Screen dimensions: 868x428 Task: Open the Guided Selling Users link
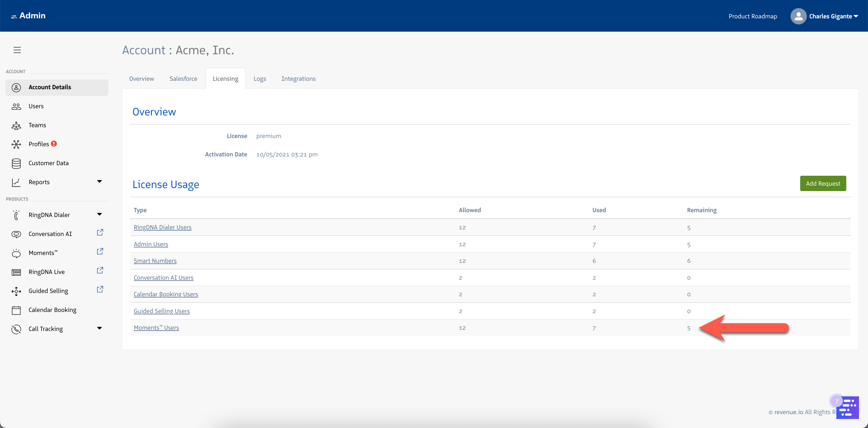pyautogui.click(x=162, y=311)
